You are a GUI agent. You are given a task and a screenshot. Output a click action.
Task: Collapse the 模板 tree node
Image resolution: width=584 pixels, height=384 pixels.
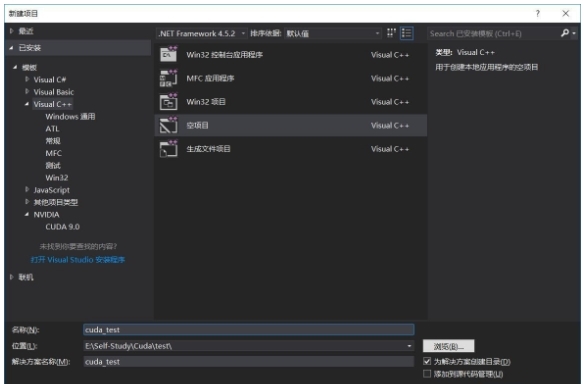point(15,67)
